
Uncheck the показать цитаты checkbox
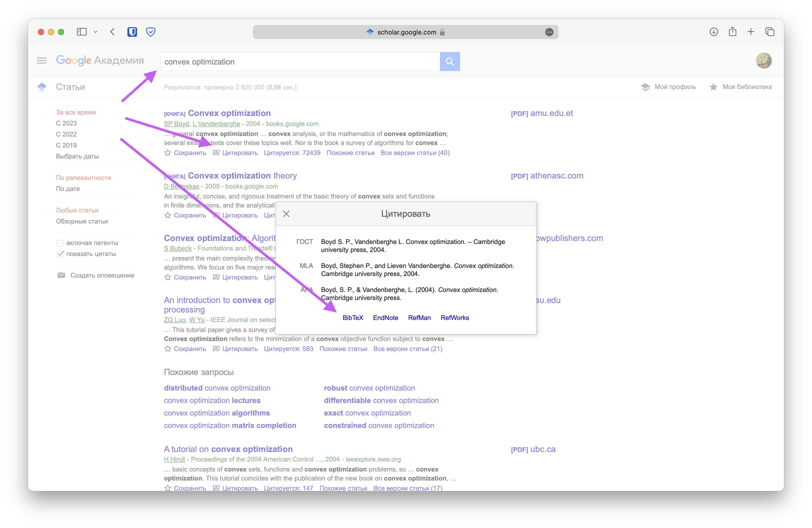60,254
